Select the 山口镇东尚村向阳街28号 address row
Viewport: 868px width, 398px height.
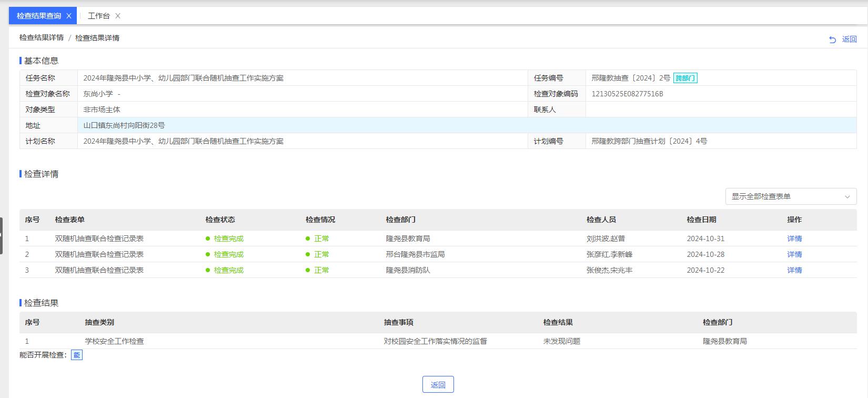click(124, 125)
